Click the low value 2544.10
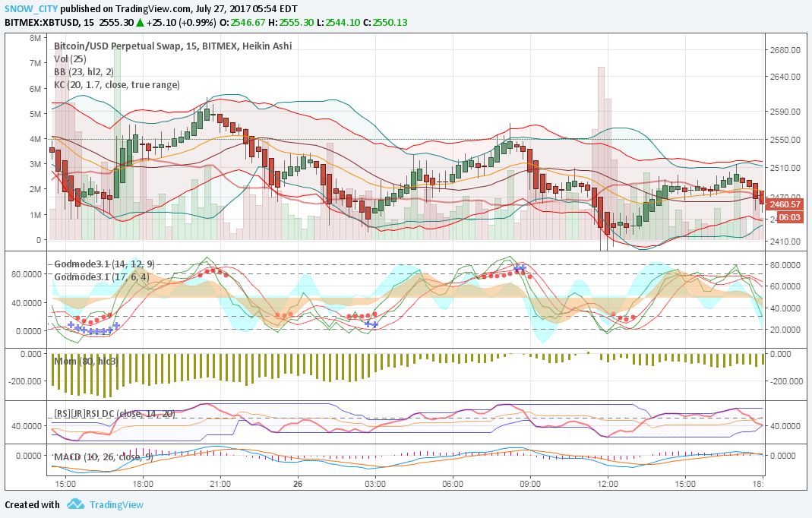This screenshot has height=518, width=812. [343, 22]
